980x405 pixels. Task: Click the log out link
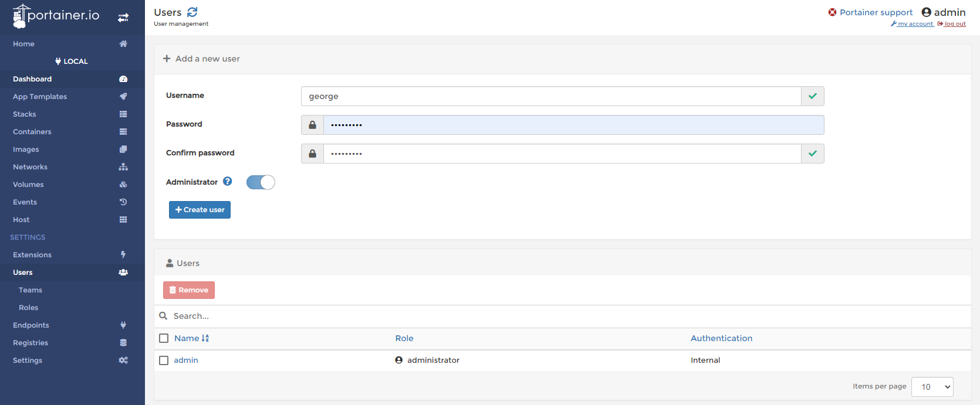click(x=951, y=24)
